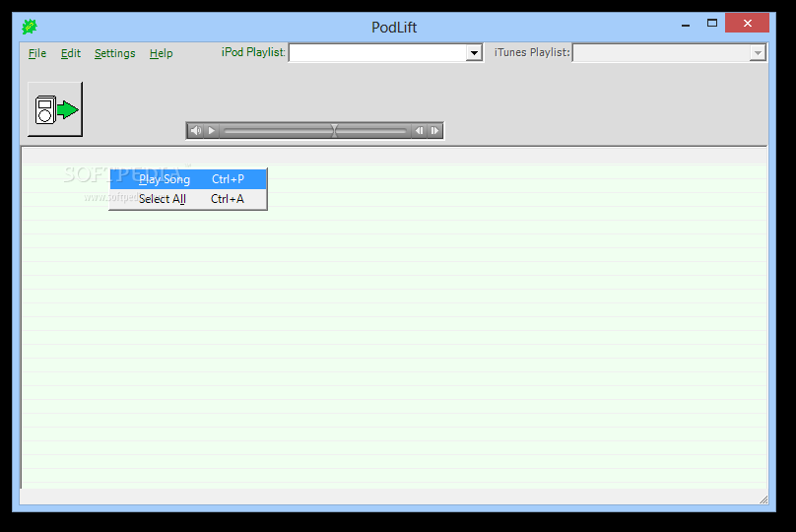
Task: Click the playback seek slider handle
Action: (334, 131)
